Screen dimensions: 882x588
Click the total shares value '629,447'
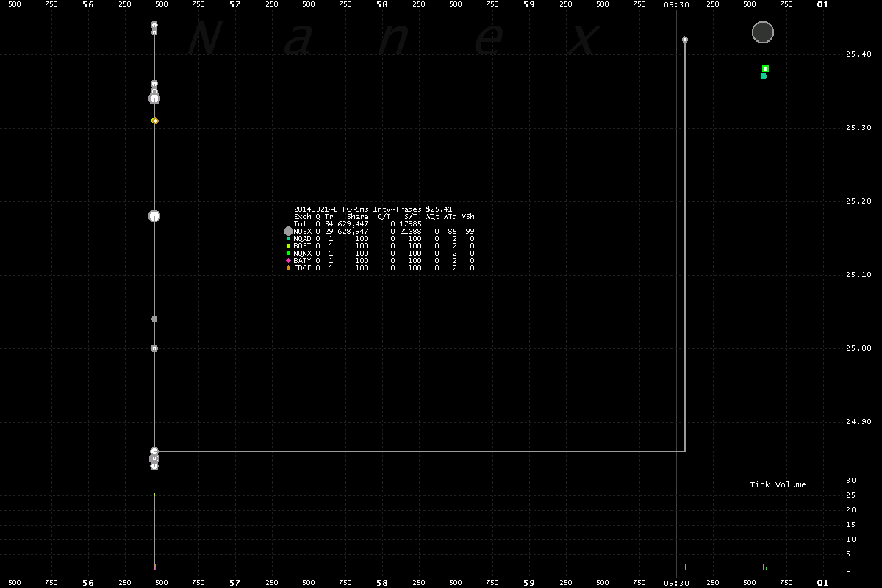click(x=354, y=224)
